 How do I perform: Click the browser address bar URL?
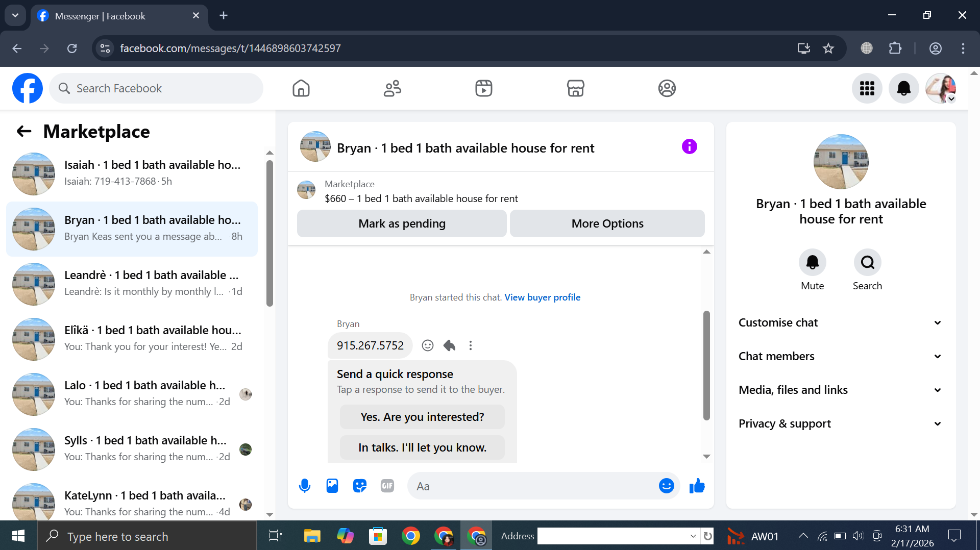(x=230, y=48)
